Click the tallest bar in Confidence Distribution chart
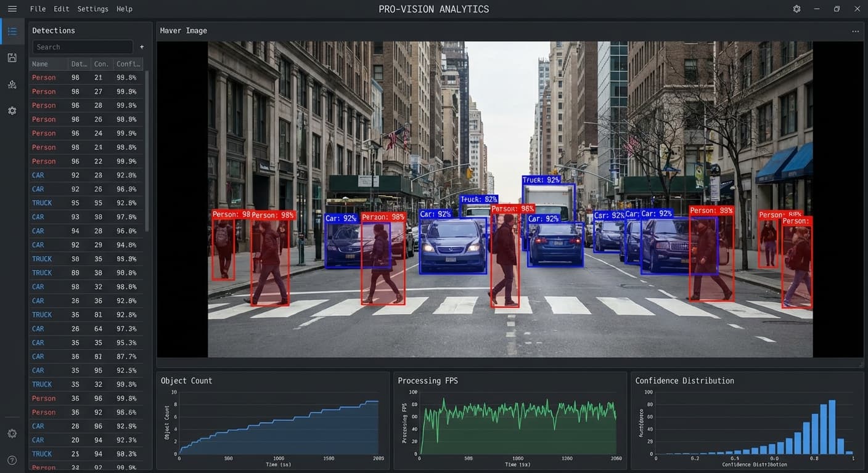Image resolution: width=868 pixels, height=473 pixels. click(x=832, y=427)
